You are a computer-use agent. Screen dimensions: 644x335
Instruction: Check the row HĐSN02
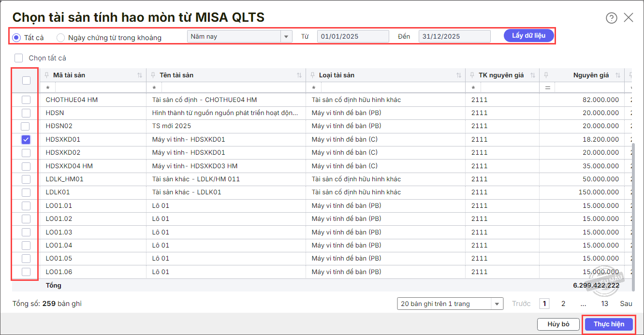[26, 126]
